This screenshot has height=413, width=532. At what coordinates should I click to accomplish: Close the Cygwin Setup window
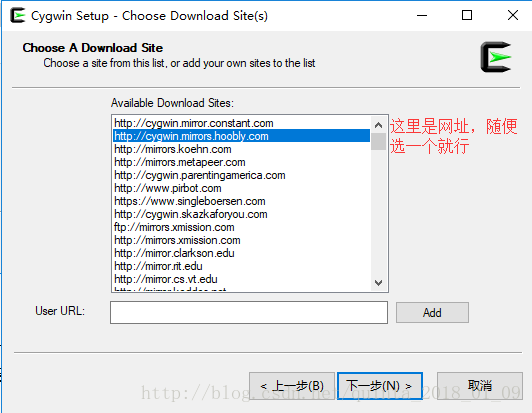pyautogui.click(x=513, y=16)
